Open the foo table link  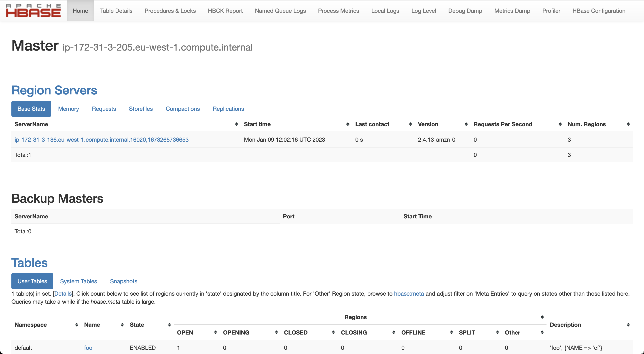pyautogui.click(x=88, y=348)
